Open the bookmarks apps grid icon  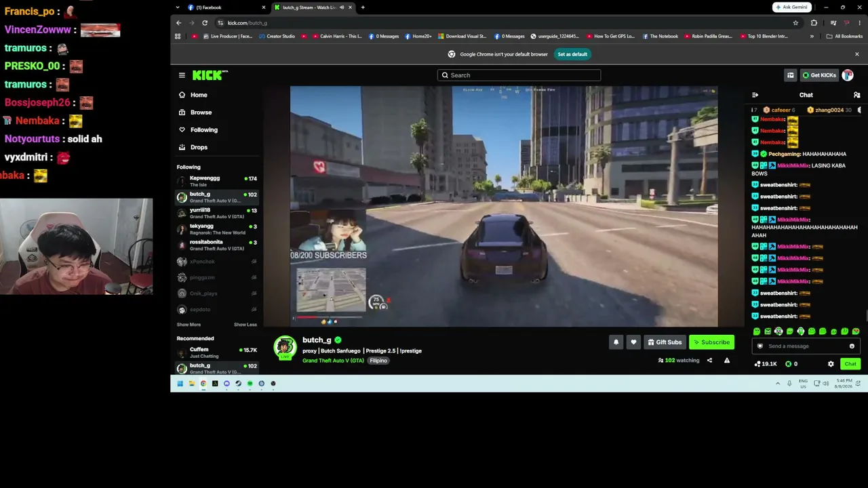coord(178,37)
